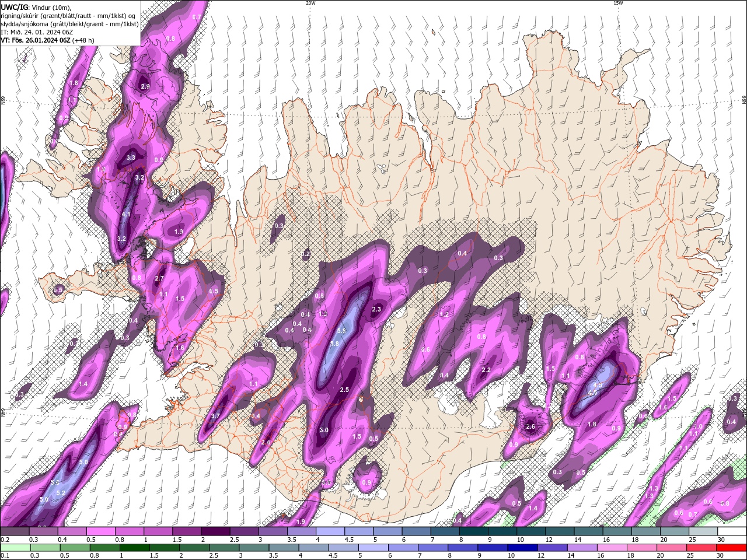Screen dimensions: 747x560
Task: Click the initial time line IT: Mið. 24. 01. 2024
Action: point(37,32)
